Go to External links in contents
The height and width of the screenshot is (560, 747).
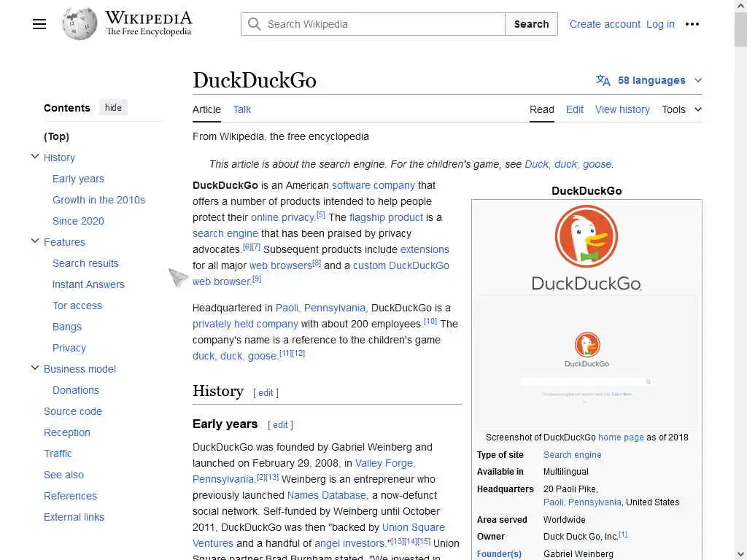(x=74, y=517)
